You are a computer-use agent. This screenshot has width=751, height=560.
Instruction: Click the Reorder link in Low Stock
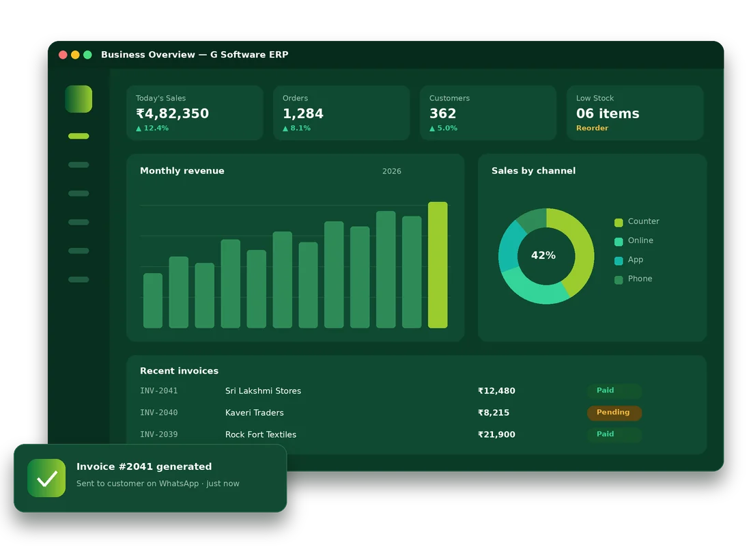592,128
